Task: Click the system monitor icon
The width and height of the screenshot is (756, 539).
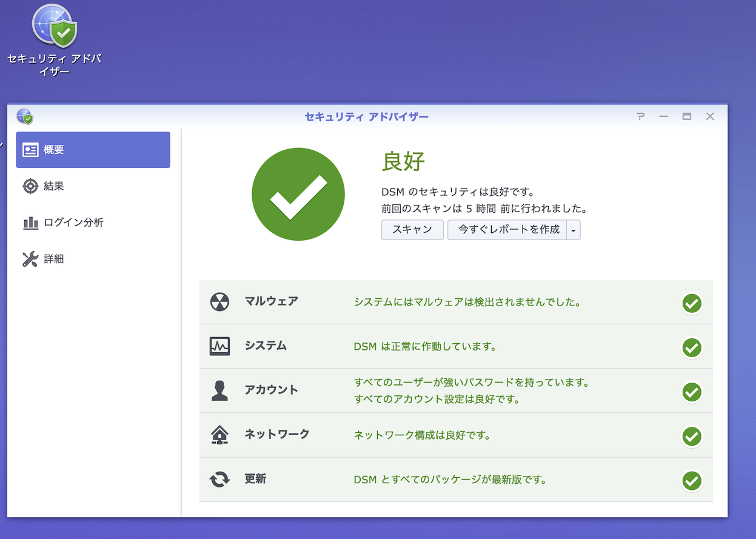Action: (x=219, y=346)
